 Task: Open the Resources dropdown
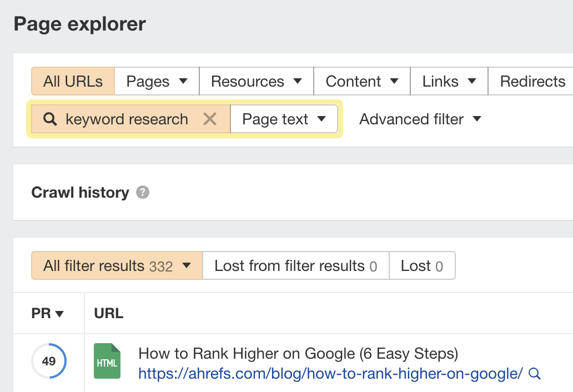(255, 81)
